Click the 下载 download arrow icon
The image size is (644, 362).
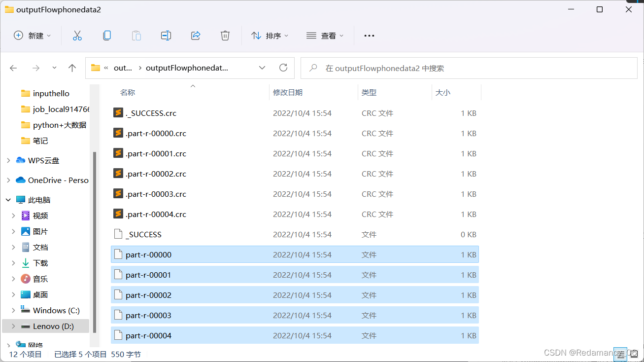pyautogui.click(x=26, y=263)
